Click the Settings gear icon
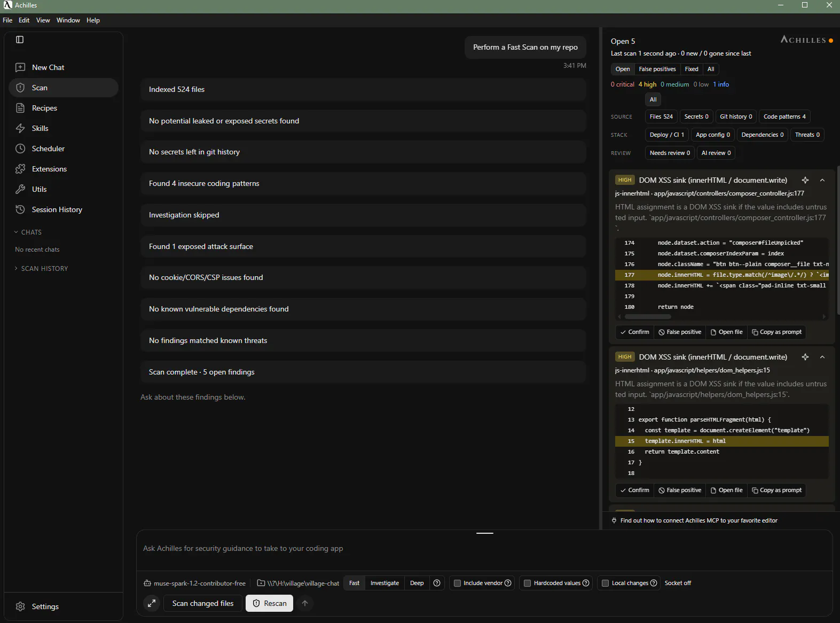Viewport: 840px width, 623px height. pos(20,606)
